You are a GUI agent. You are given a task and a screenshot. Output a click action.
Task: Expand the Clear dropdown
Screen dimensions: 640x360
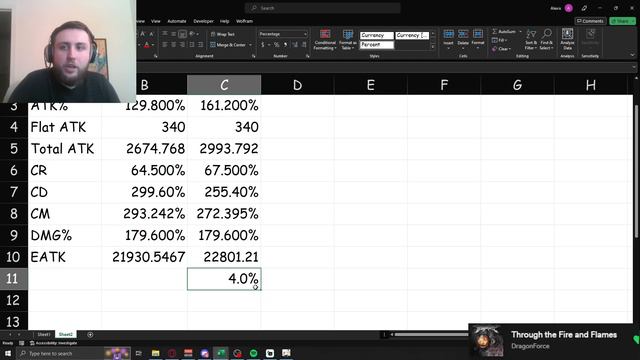click(x=510, y=49)
